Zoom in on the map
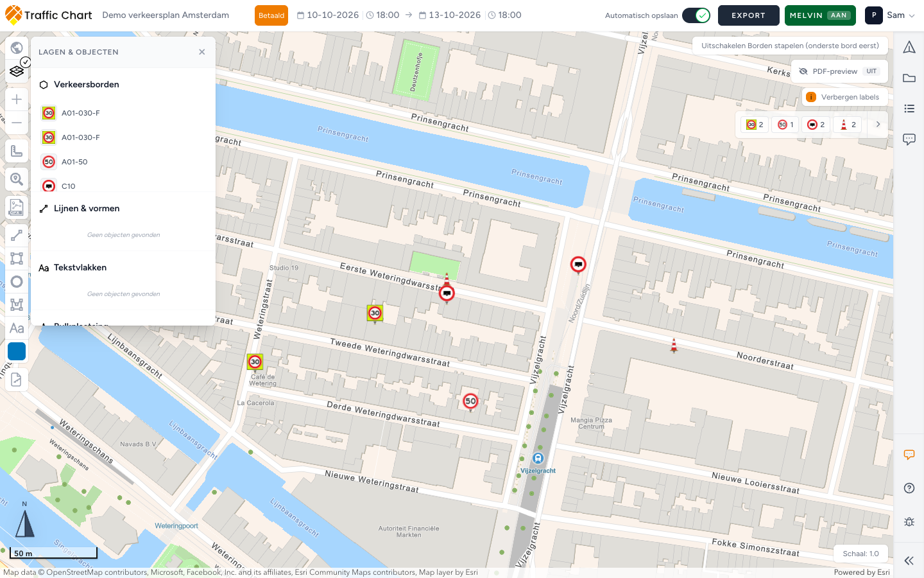The image size is (924, 578). [x=17, y=99]
